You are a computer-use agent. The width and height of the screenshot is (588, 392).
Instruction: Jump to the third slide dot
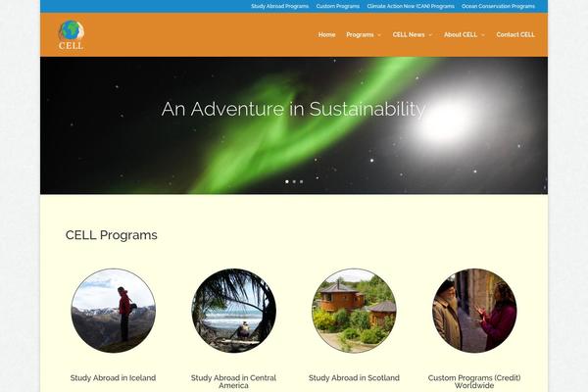[x=301, y=181]
